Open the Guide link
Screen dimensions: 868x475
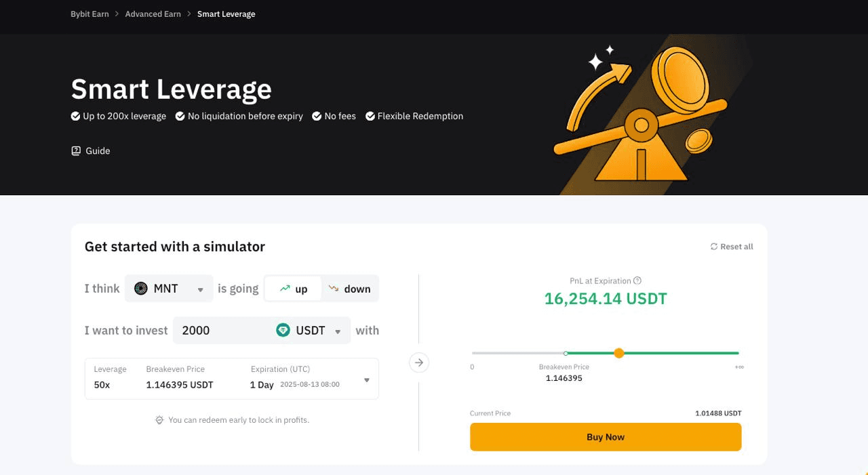point(91,150)
